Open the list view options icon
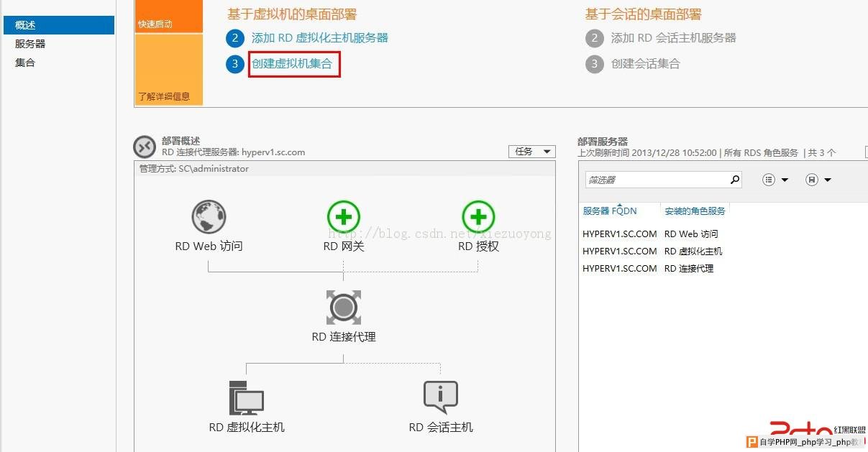Screen dimensions: 868x452 (768, 180)
